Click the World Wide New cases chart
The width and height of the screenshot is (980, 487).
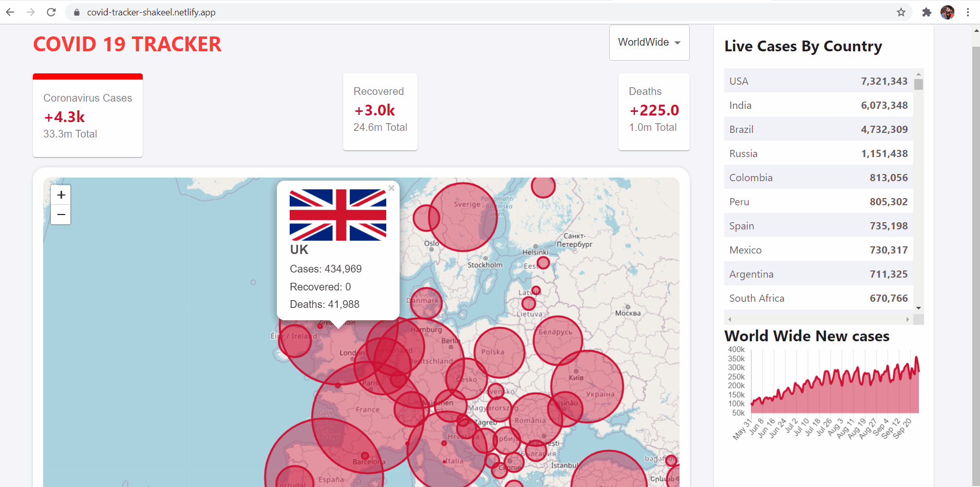pos(824,394)
